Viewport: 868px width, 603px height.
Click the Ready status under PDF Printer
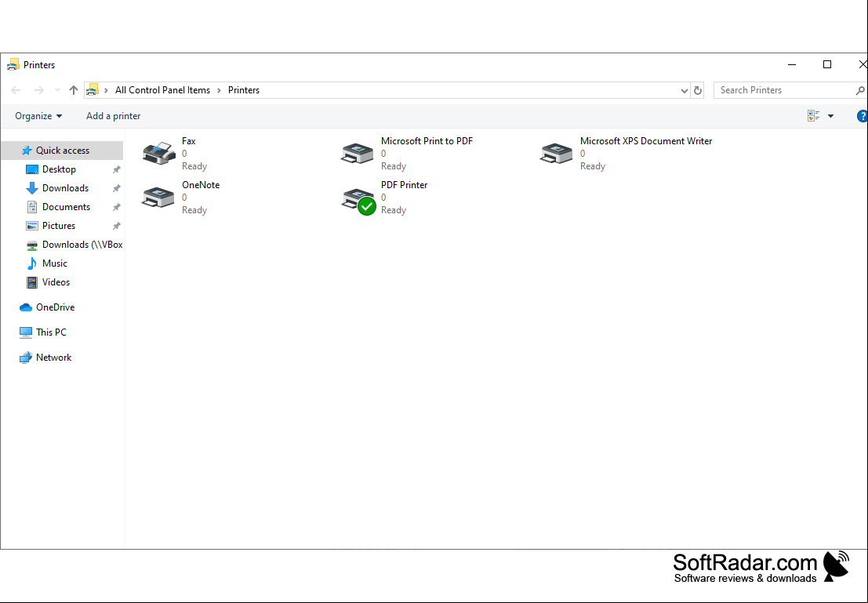point(394,210)
